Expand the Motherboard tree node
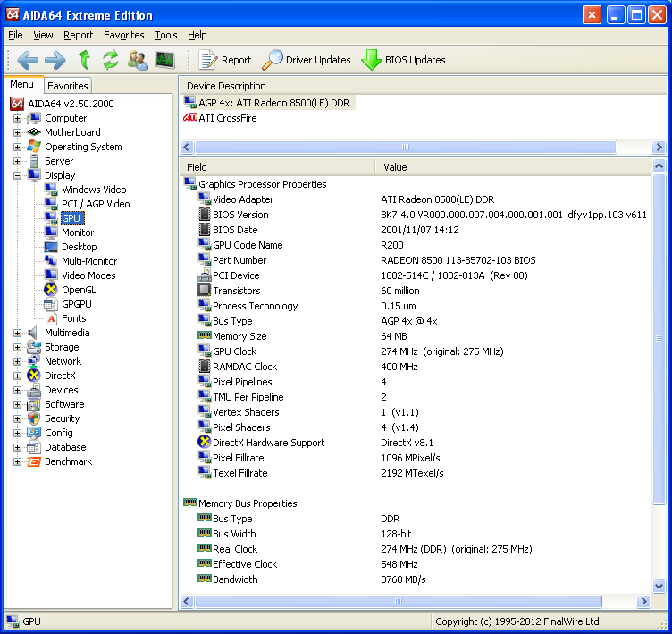The height and width of the screenshot is (634, 672). tap(17, 132)
